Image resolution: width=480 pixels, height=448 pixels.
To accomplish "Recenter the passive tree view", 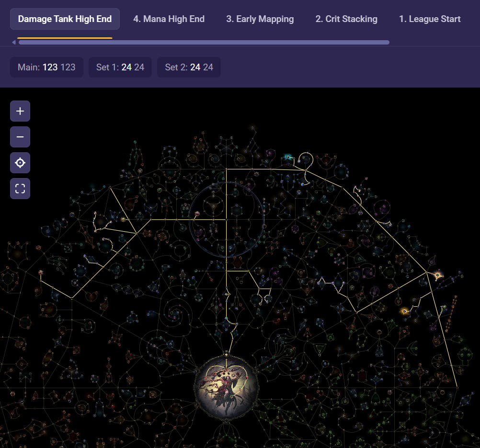I will (20, 163).
